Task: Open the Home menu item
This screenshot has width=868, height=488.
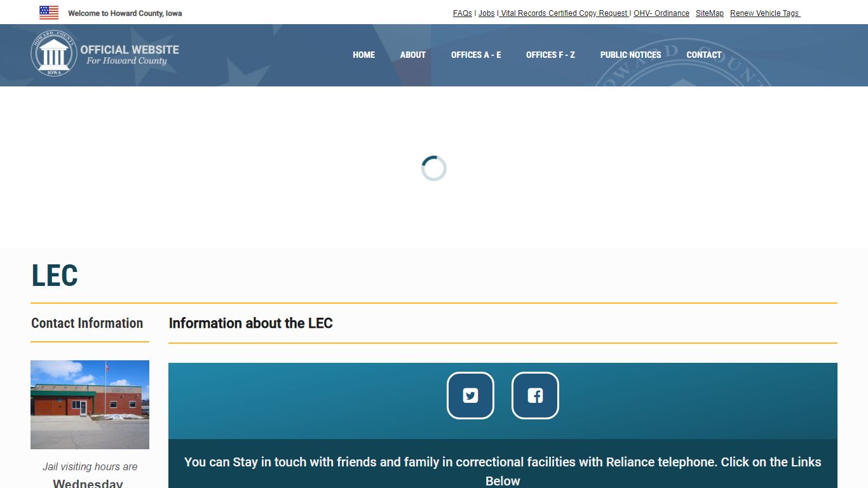Action: (363, 55)
